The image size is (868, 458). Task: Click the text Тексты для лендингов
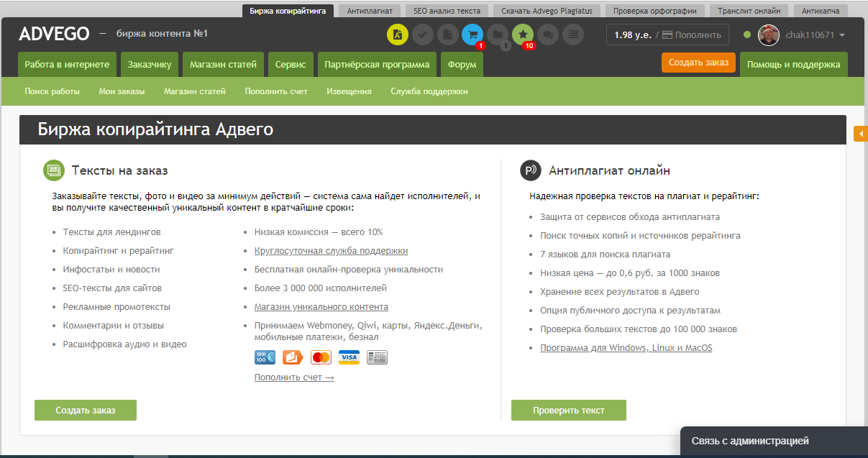pyautogui.click(x=111, y=232)
